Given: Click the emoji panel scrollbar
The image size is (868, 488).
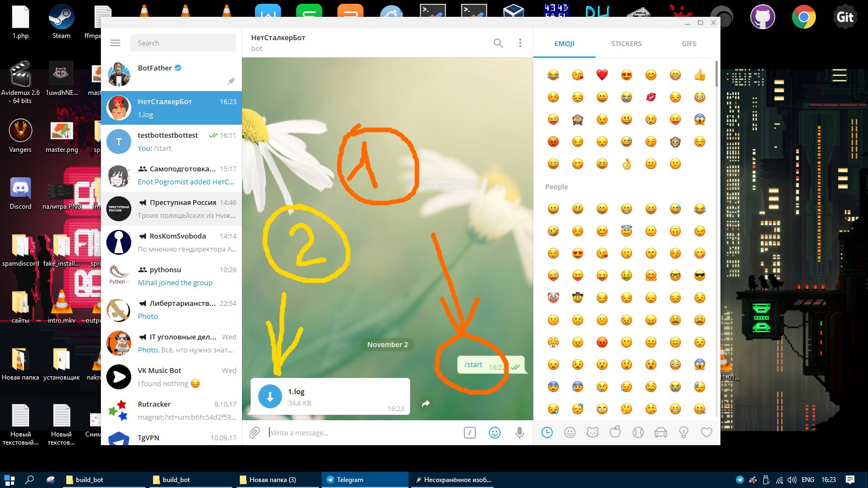Looking at the screenshot, I should coord(717,74).
